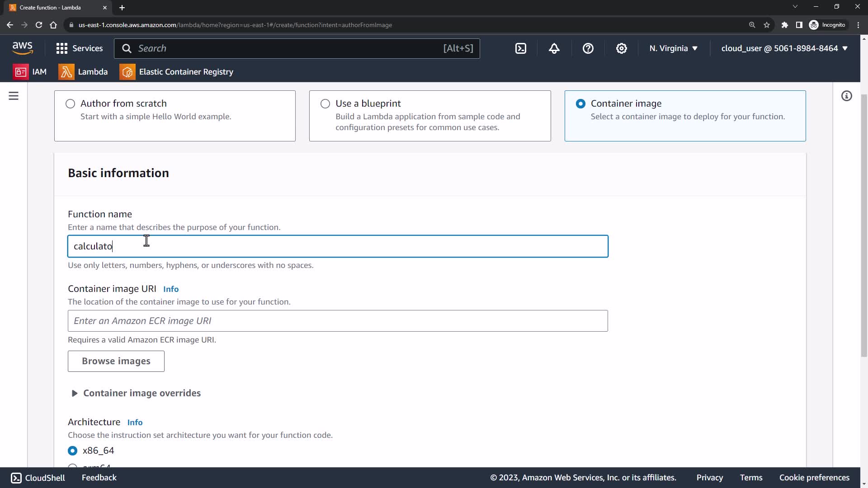Screen dimensions: 868x488
Task: Expand Container image overrides section
Action: click(136, 393)
